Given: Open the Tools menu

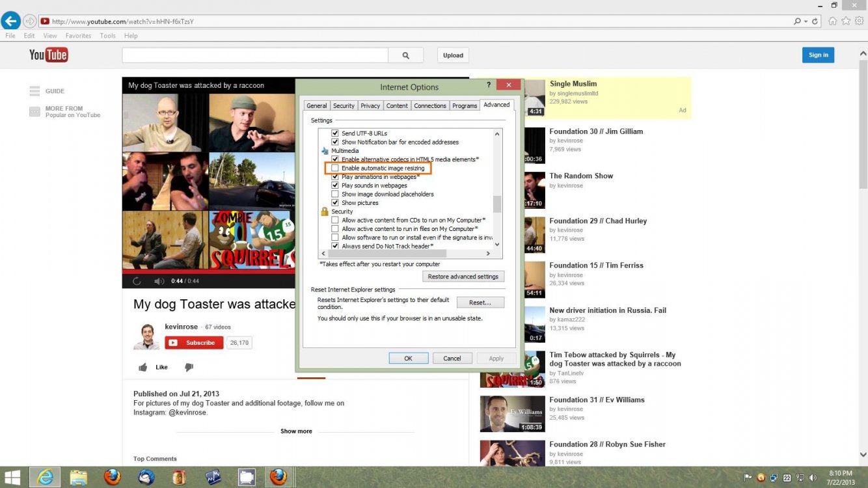Looking at the screenshot, I should [x=107, y=36].
